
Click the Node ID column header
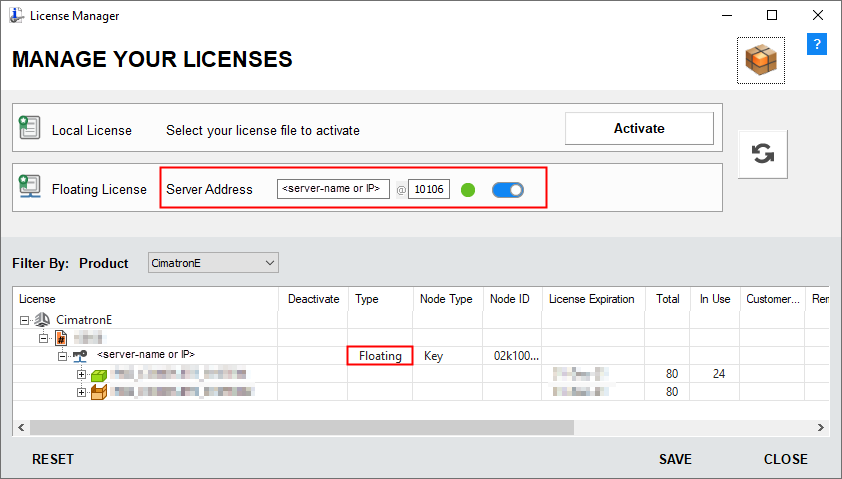(x=512, y=299)
